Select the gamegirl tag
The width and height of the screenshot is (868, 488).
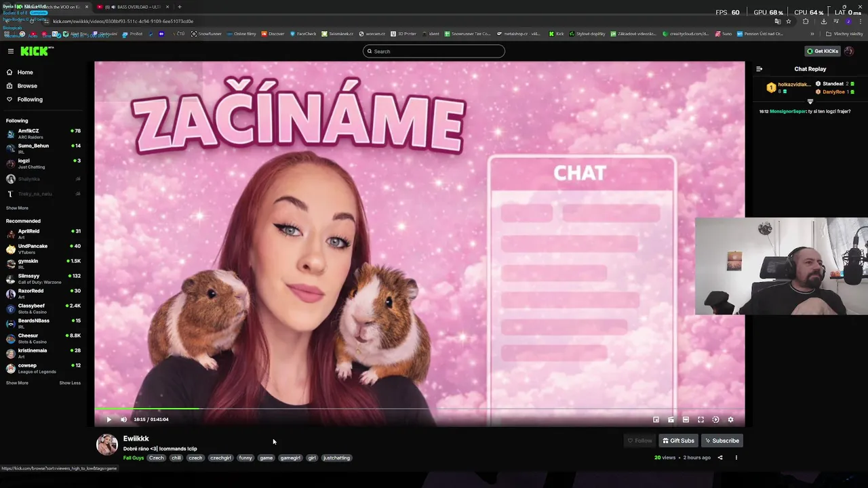pos(290,458)
